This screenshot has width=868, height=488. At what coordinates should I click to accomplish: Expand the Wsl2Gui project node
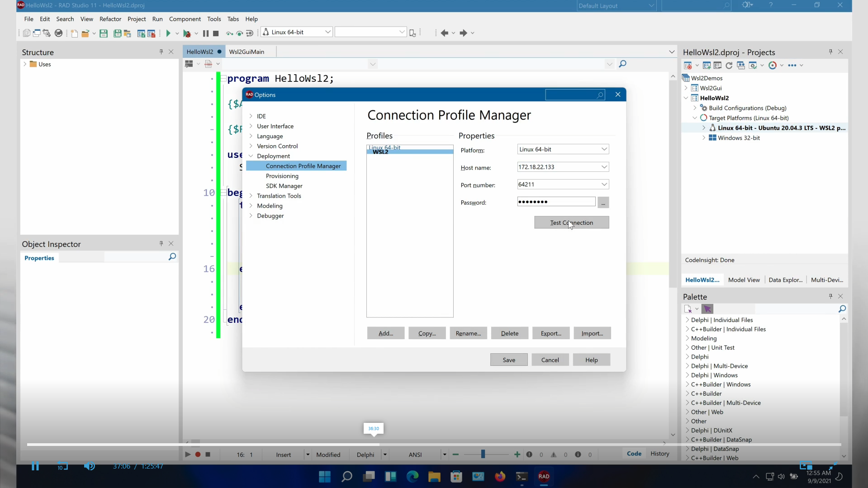click(686, 88)
